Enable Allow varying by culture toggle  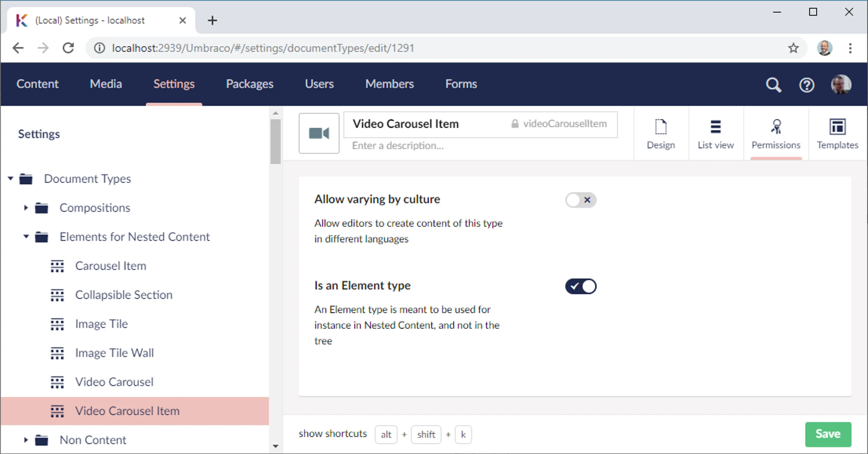[580, 200]
